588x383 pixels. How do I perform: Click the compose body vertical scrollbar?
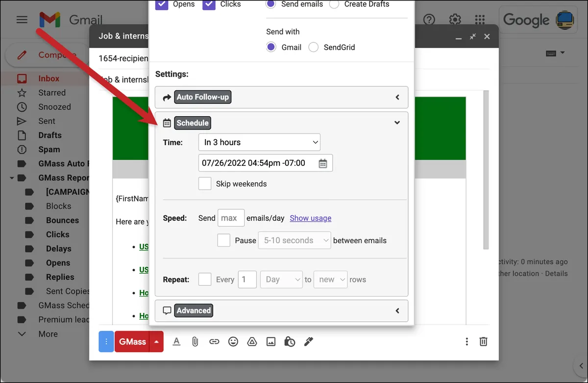pos(486,169)
